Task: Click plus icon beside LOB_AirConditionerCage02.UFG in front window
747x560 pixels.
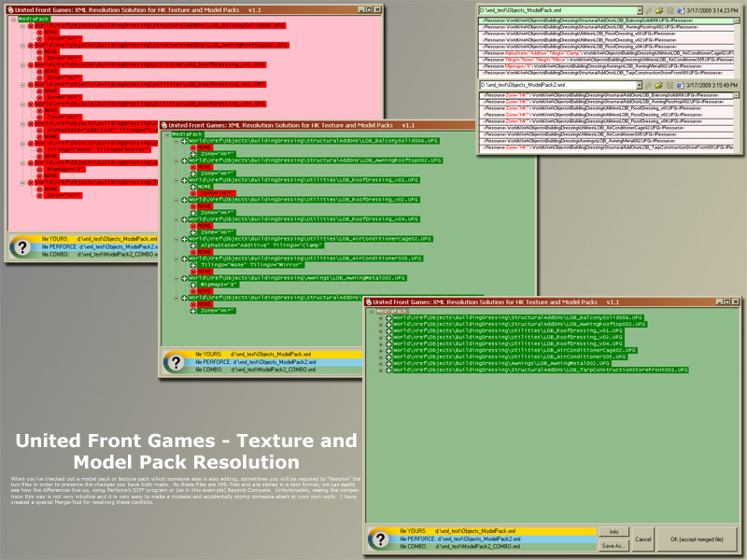Action: click(388, 350)
